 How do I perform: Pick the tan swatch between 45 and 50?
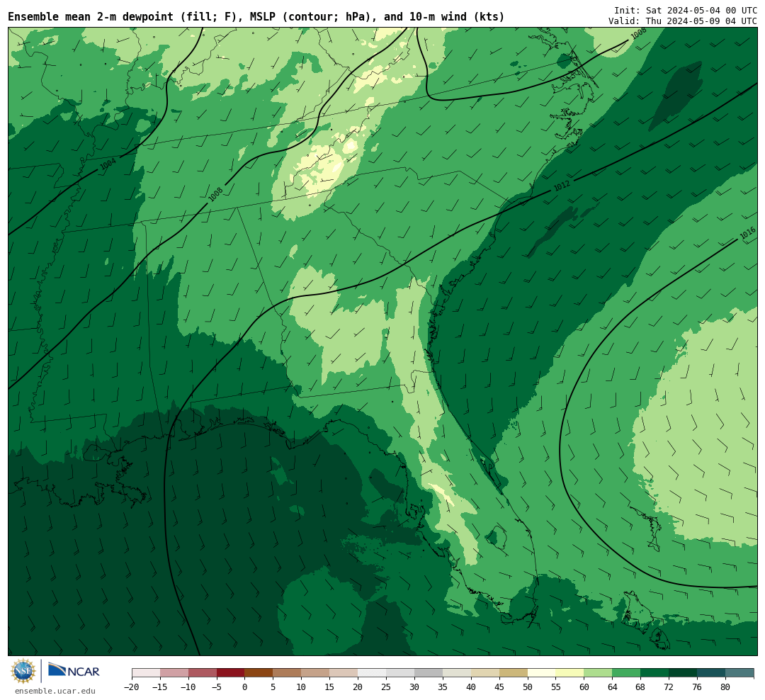[514, 673]
